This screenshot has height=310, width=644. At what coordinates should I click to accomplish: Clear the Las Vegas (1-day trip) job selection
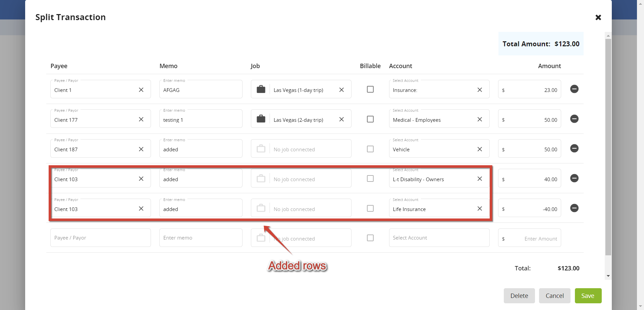[341, 90]
